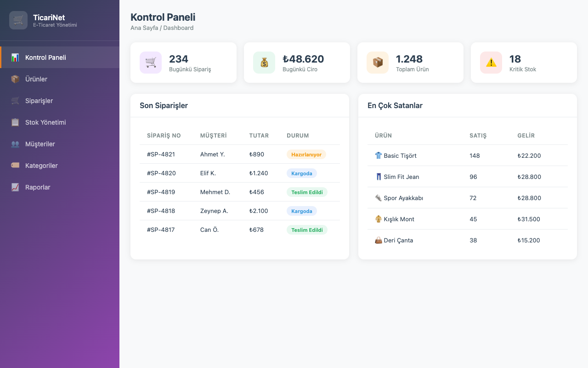Click the warning icon on Kritik Stok card
This screenshot has height=368, width=588.
491,63
